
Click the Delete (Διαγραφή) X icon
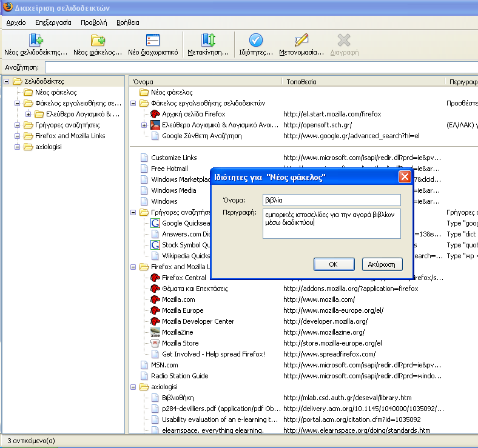tap(344, 40)
